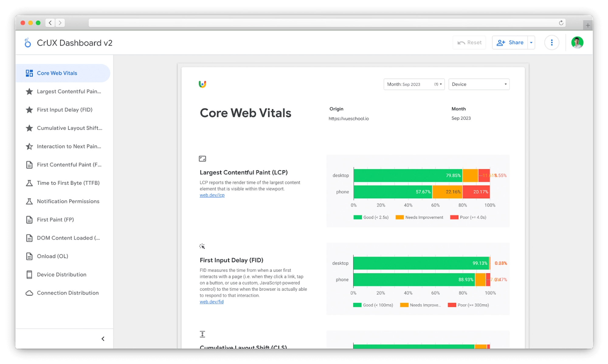The height and width of the screenshot is (364, 608).
Task: Click the layout-shift icon above Cumulative Layout Shift heading
Action: coord(202,334)
